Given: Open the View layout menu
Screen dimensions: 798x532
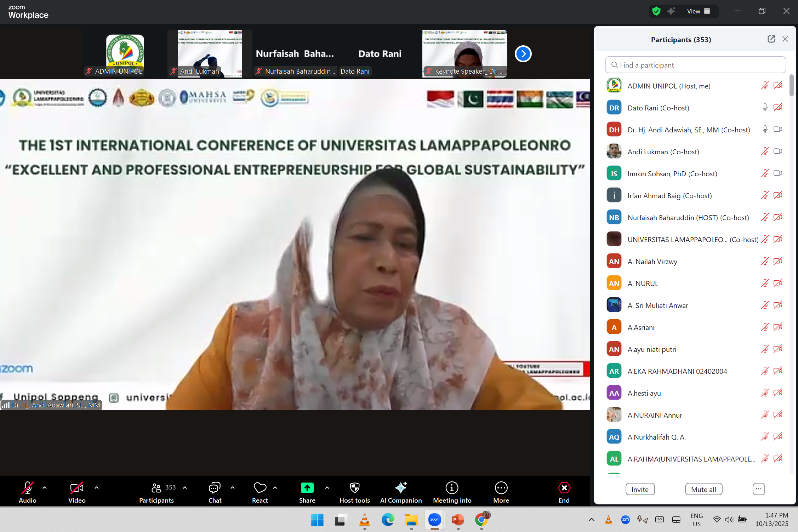Looking at the screenshot, I should point(699,11).
